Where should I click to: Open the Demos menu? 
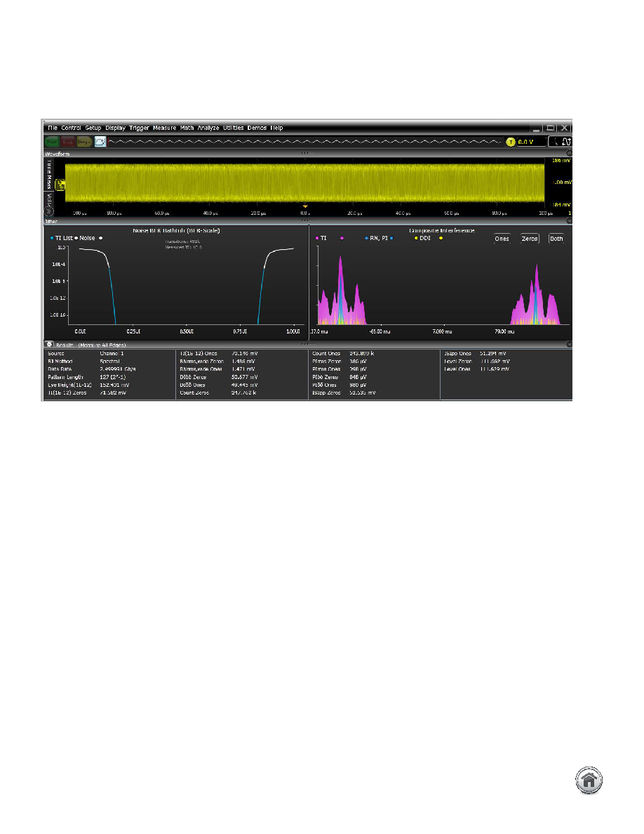point(257,128)
